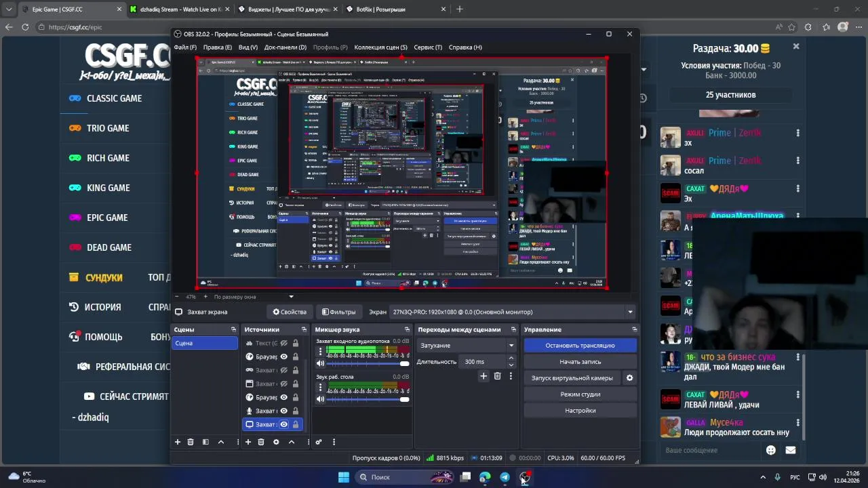Toggle lock on selected screen capture source

point(295,424)
